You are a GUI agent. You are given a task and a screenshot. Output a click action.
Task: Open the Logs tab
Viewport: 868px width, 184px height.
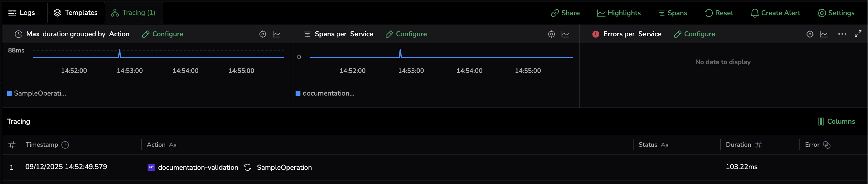pyautogui.click(x=22, y=13)
